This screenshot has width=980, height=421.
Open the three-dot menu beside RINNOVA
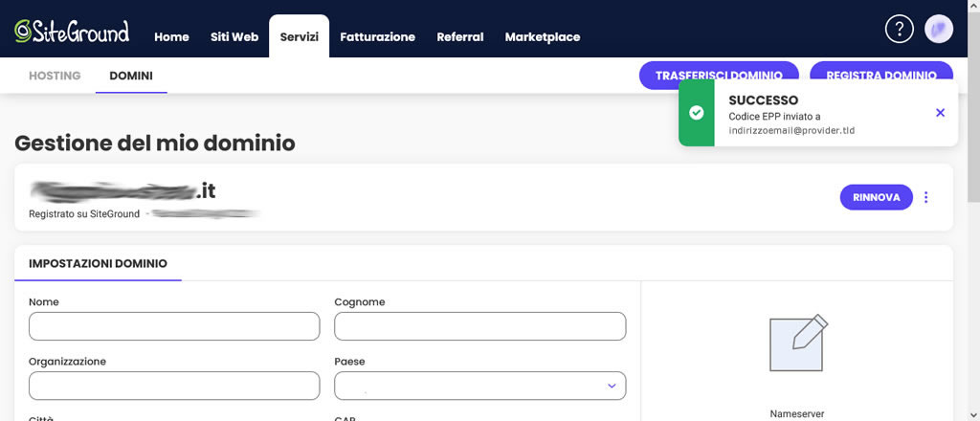(926, 197)
